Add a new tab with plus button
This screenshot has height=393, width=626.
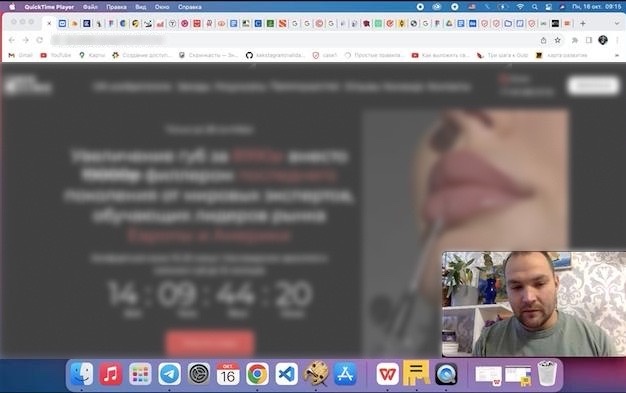click(x=583, y=24)
